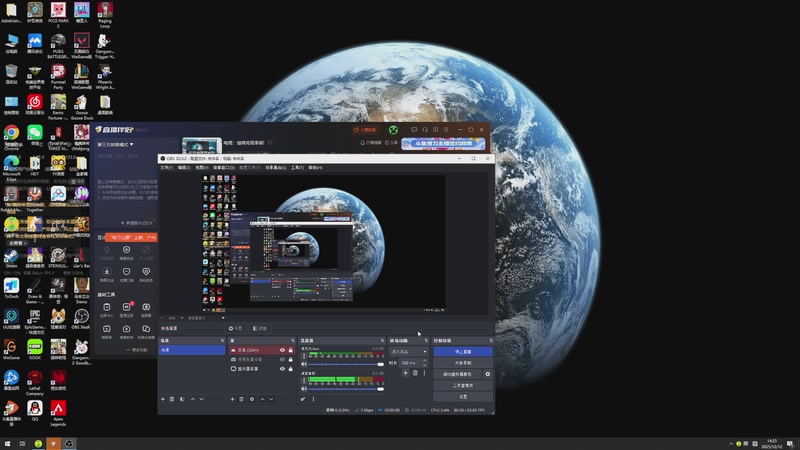Expand third-party streaming mode dropdown
The width and height of the screenshot is (800, 450).
tap(115, 145)
